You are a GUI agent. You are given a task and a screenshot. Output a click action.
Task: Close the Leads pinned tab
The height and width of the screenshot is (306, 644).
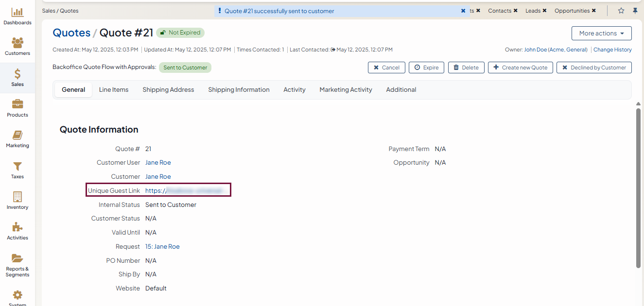544,11
